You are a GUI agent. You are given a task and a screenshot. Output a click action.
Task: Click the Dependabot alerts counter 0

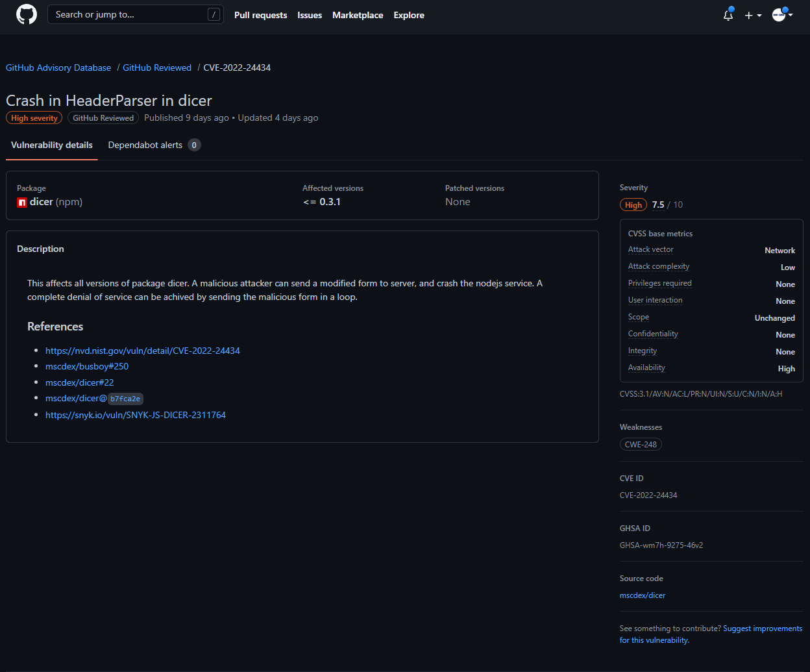click(x=194, y=145)
